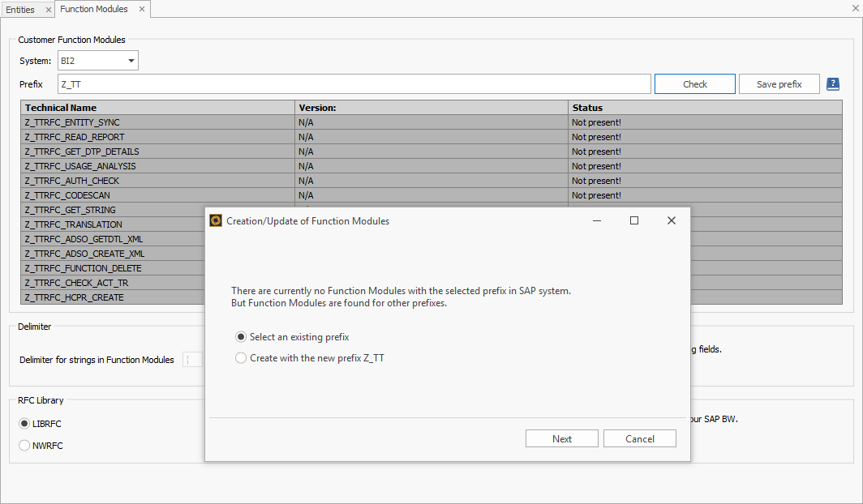The width and height of the screenshot is (863, 504).
Task: Cancel the function module creation dialog
Action: [639, 438]
